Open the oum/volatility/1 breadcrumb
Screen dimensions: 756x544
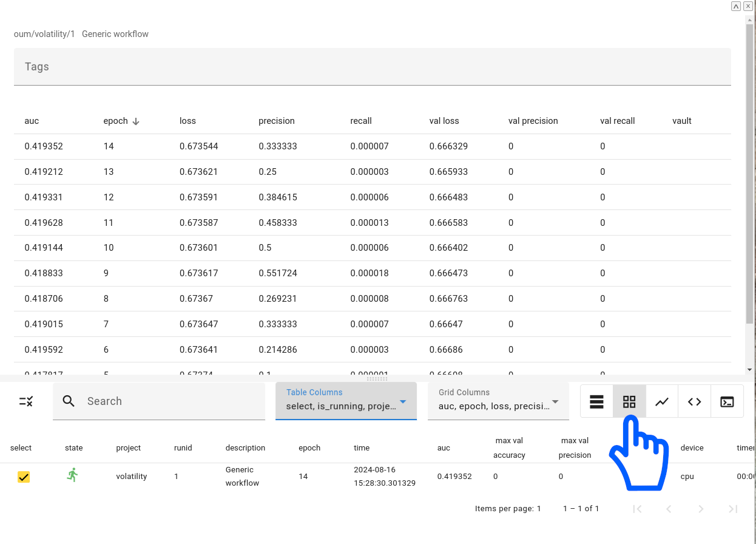point(44,34)
